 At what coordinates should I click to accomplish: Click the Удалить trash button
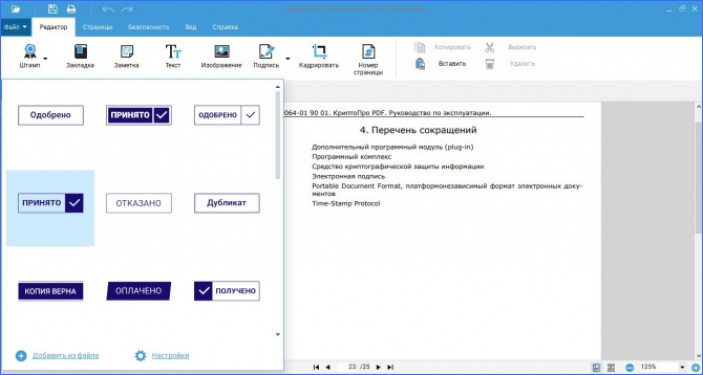tap(510, 64)
